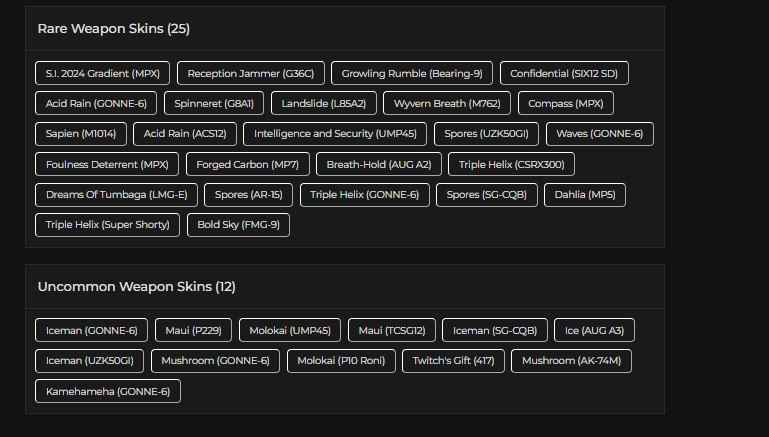Viewport: 769px width, 437px height.
Task: Click Growling Rumble (Bearing-9) skin
Action: (412, 73)
